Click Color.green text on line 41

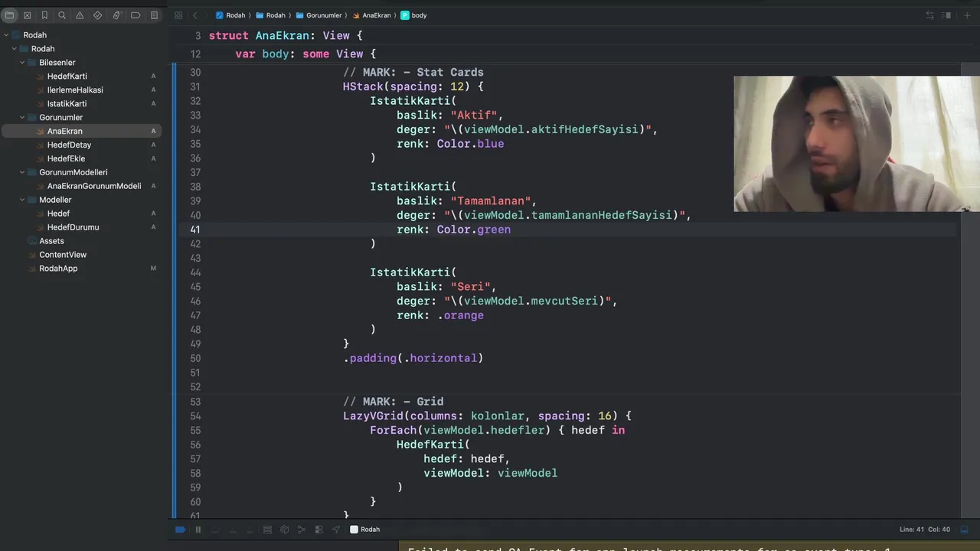pyautogui.click(x=474, y=230)
